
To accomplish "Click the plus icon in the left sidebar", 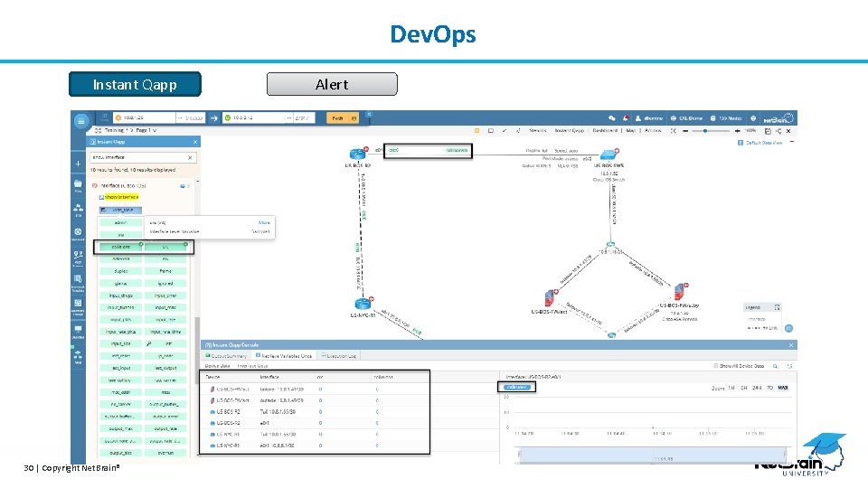I will click(x=78, y=164).
